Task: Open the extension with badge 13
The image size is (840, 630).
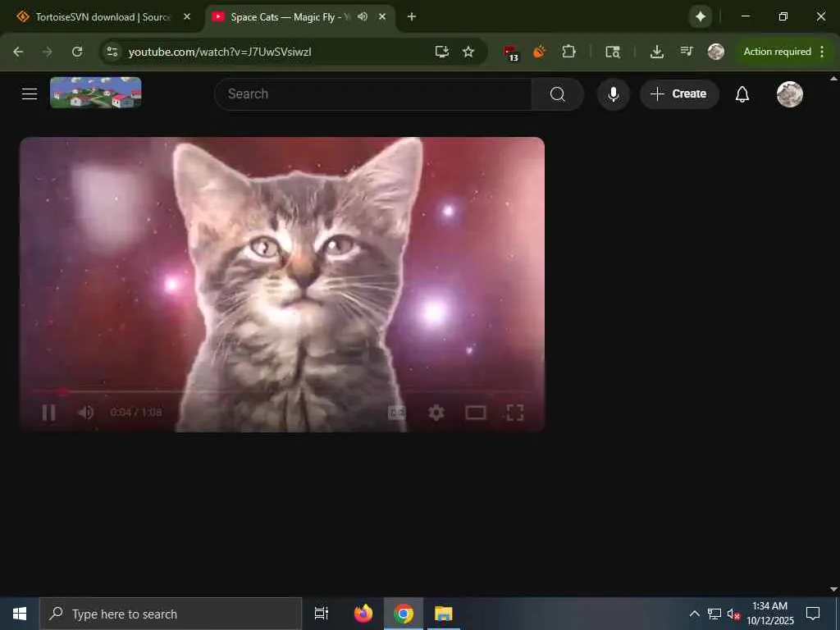Action: 510,53
